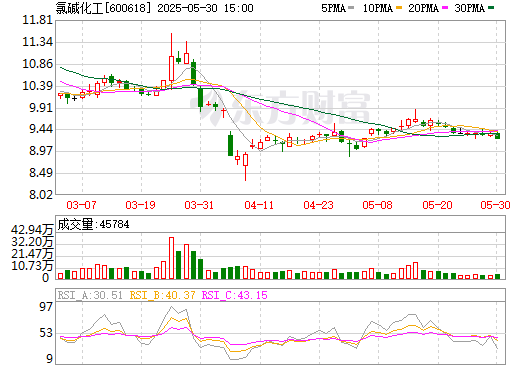Click the price axis label 8.97
Screen dimensions: 520x365
click(x=41, y=151)
